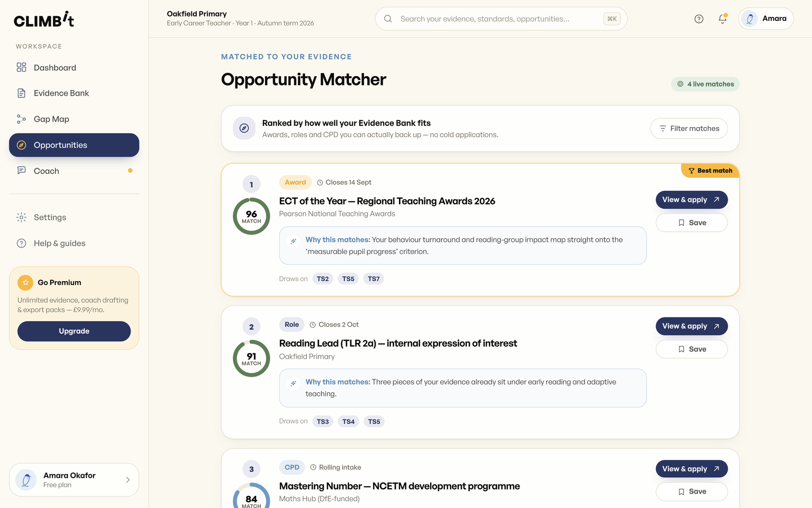
Task: Click the Settings gear icon
Action: pyautogui.click(x=21, y=217)
